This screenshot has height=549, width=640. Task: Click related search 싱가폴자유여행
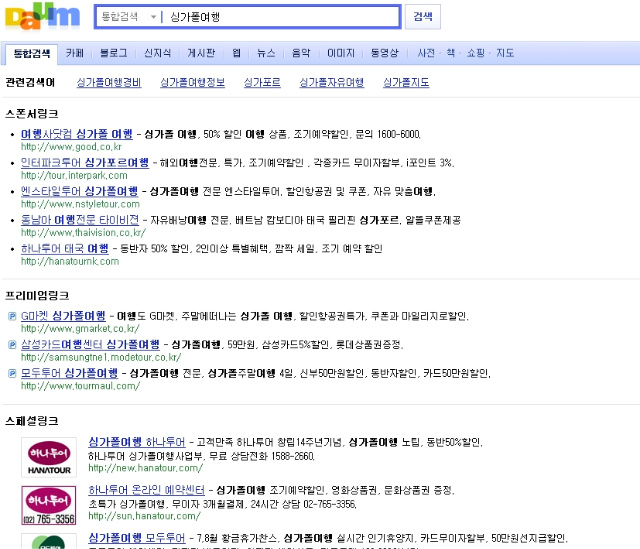click(x=331, y=83)
